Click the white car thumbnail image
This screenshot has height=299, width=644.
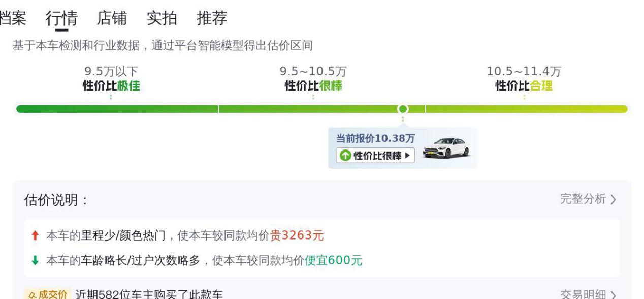point(446,148)
